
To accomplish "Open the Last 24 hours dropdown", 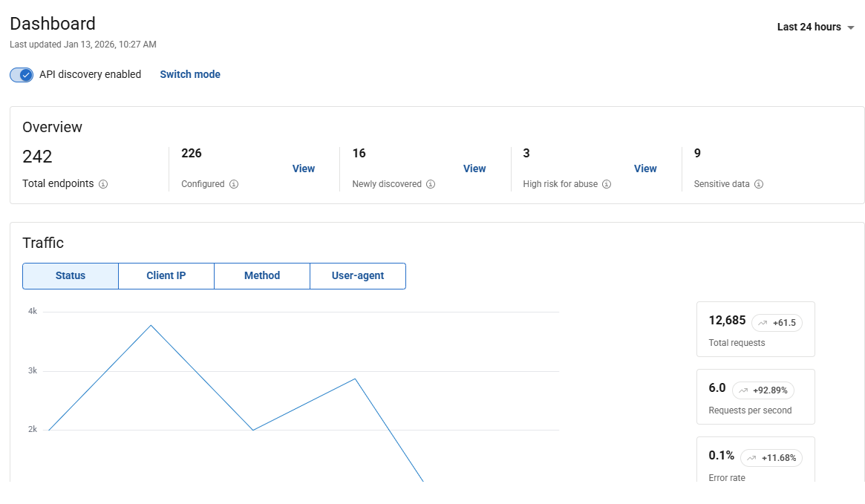I will (809, 27).
